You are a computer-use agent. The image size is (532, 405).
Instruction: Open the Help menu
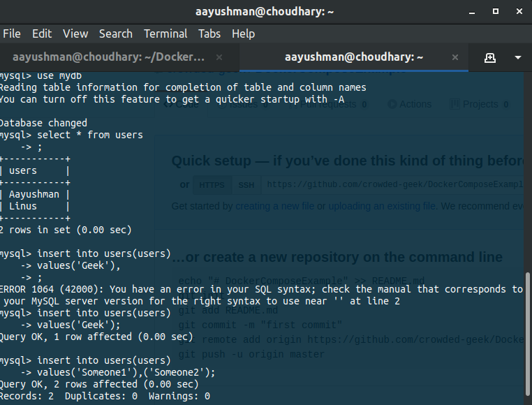pos(243,34)
